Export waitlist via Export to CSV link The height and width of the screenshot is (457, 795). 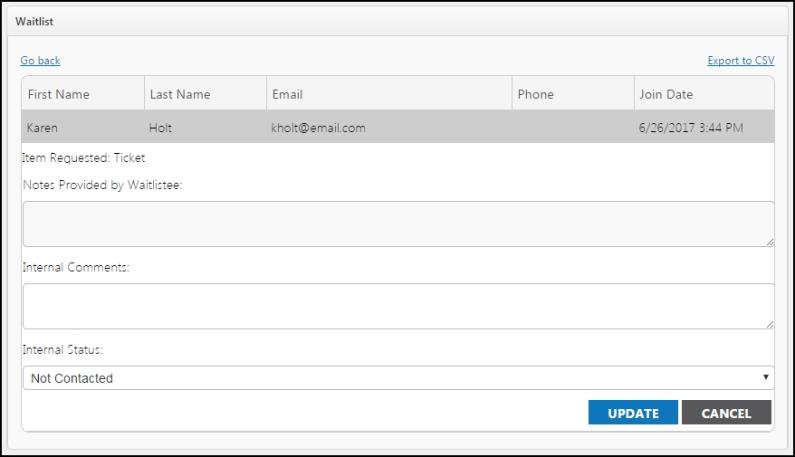[x=741, y=60]
